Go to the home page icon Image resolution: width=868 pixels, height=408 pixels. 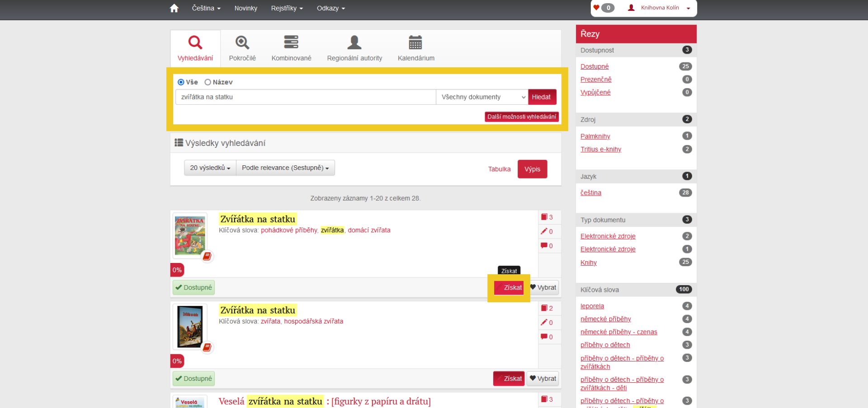pyautogui.click(x=174, y=8)
